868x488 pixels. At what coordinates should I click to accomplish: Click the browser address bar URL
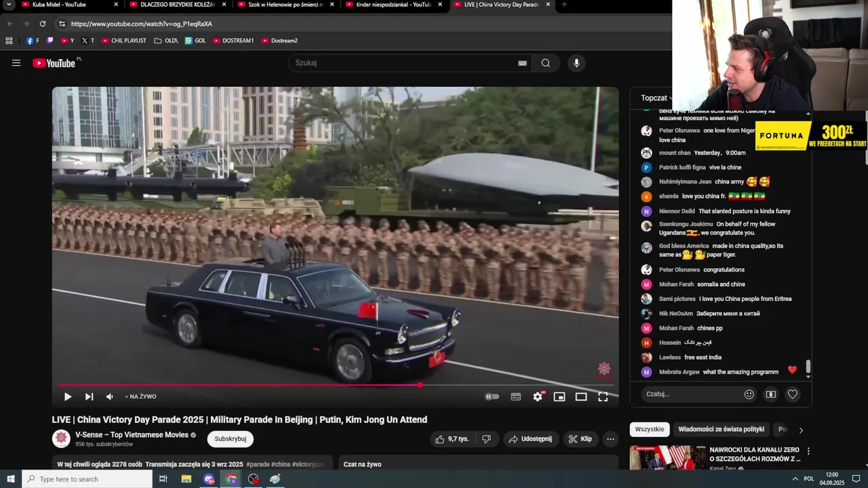tap(142, 24)
